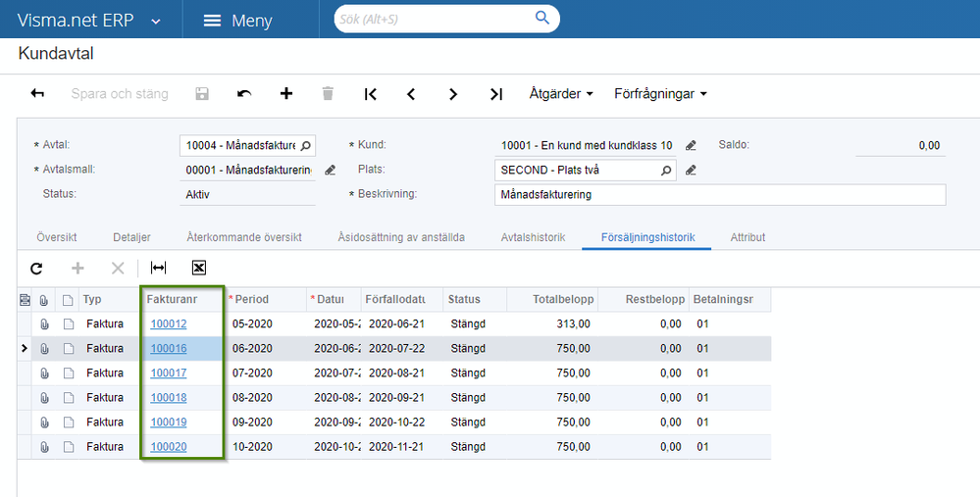Open the note icon for invoice 100017

point(68,373)
